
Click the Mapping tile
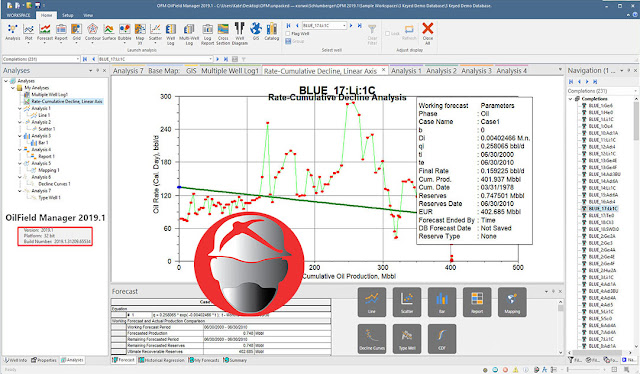(512, 302)
